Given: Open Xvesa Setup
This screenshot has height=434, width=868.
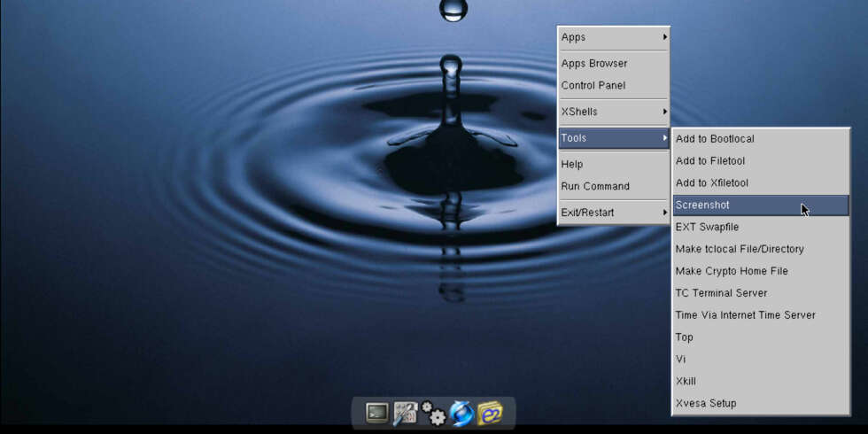Looking at the screenshot, I should (761, 404).
